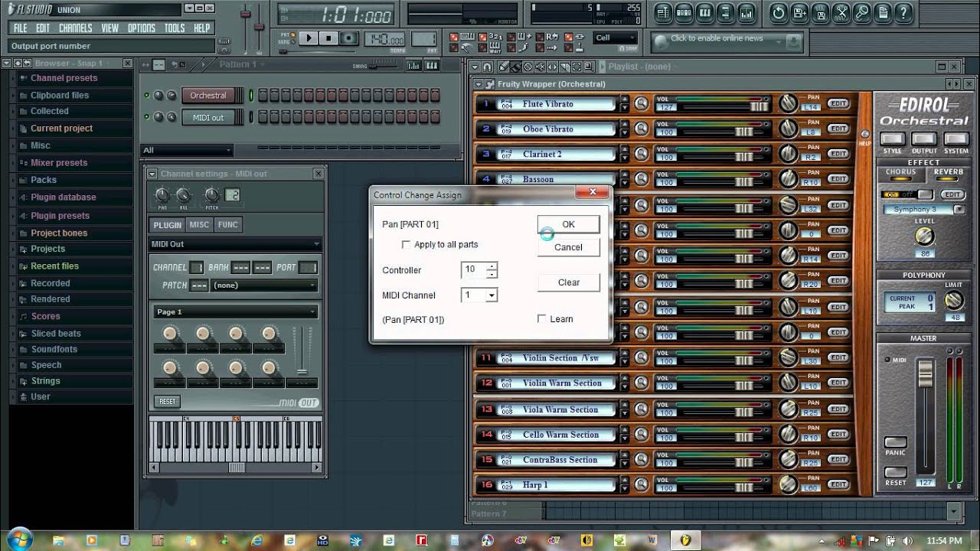Click the Word icon in the taskbar
The width and height of the screenshot is (980, 551).
[x=652, y=540]
